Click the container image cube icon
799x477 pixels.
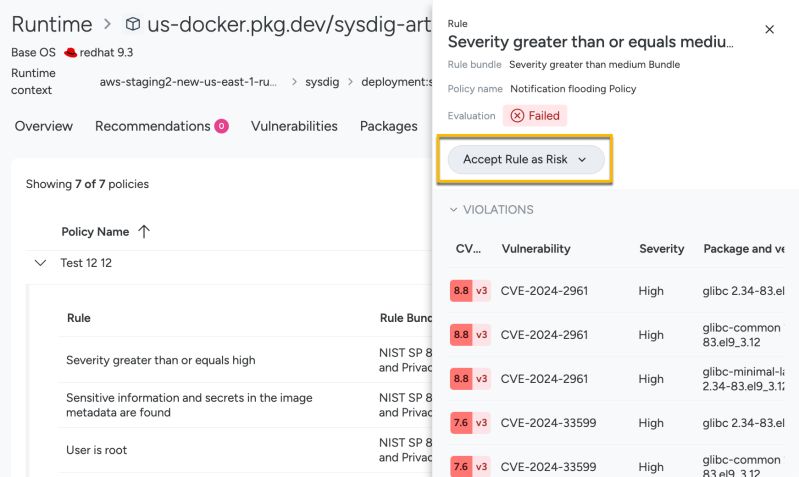[132, 24]
